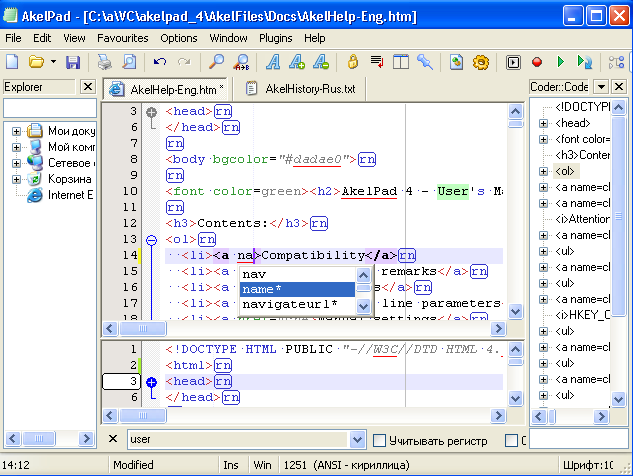Choose 'nav' in autocomplete list

(297, 274)
